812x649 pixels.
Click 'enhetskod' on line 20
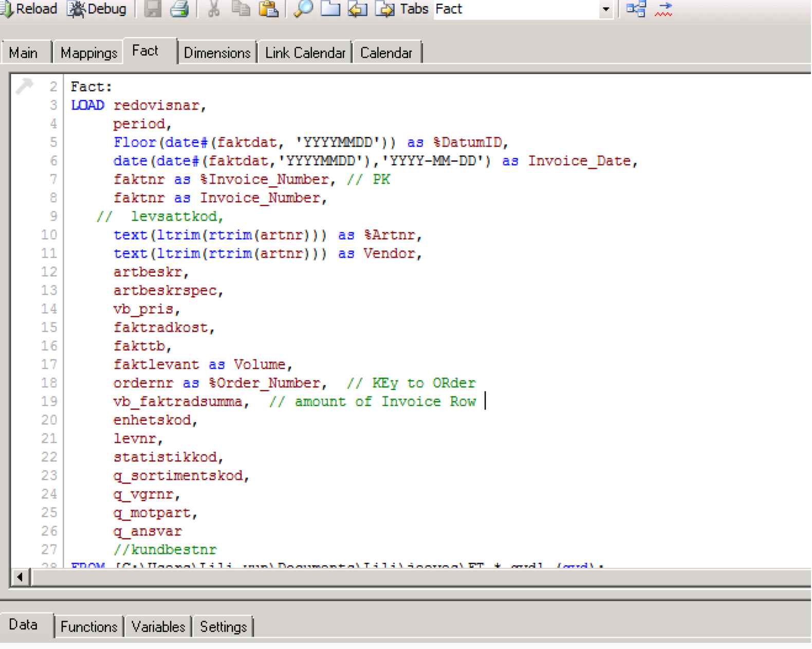(152, 420)
